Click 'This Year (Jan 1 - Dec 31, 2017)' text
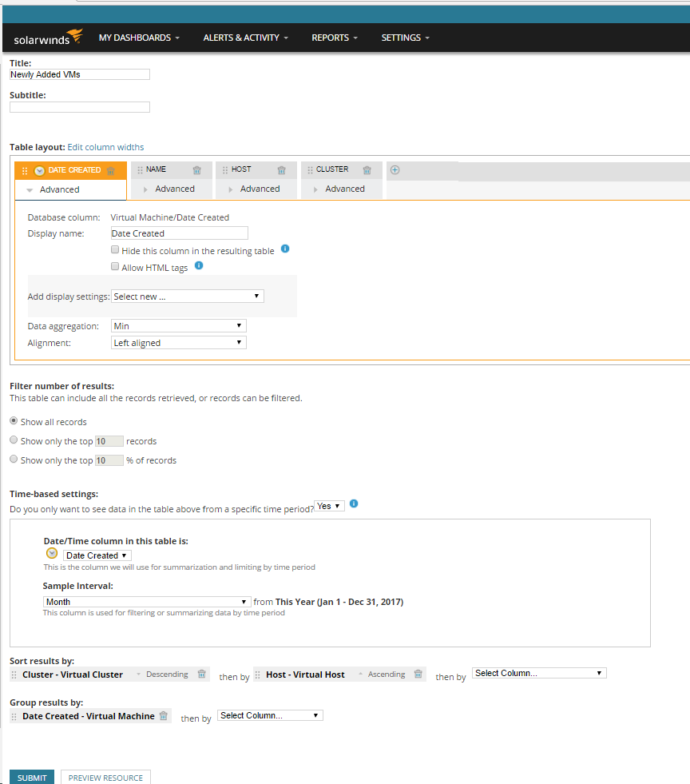 [339, 602]
